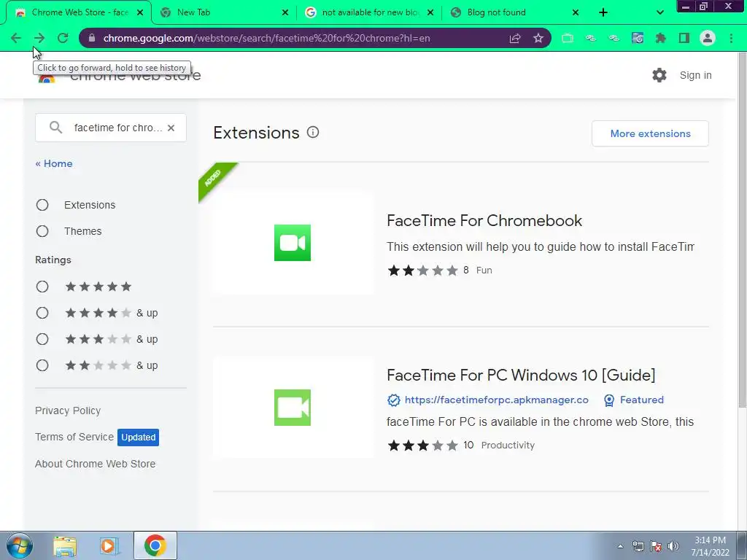Open FaceTime For Chromebook title
The width and height of the screenshot is (747, 560).
pos(484,220)
